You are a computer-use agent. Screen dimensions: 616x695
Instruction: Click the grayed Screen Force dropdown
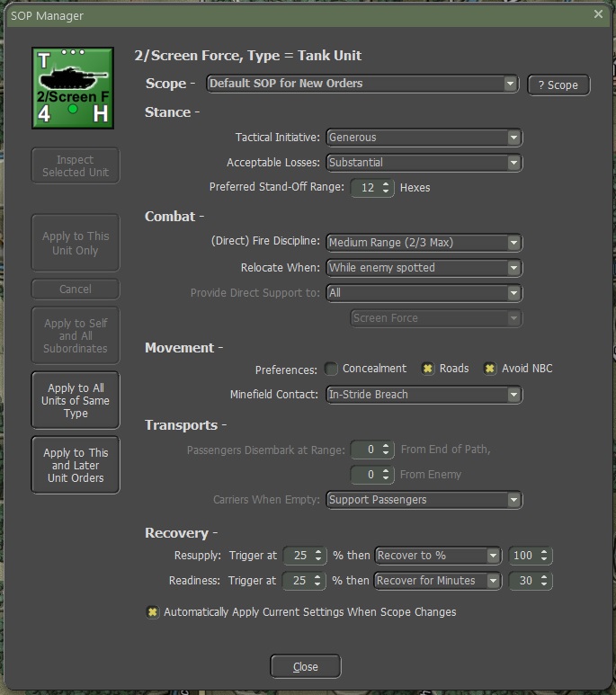coord(436,318)
